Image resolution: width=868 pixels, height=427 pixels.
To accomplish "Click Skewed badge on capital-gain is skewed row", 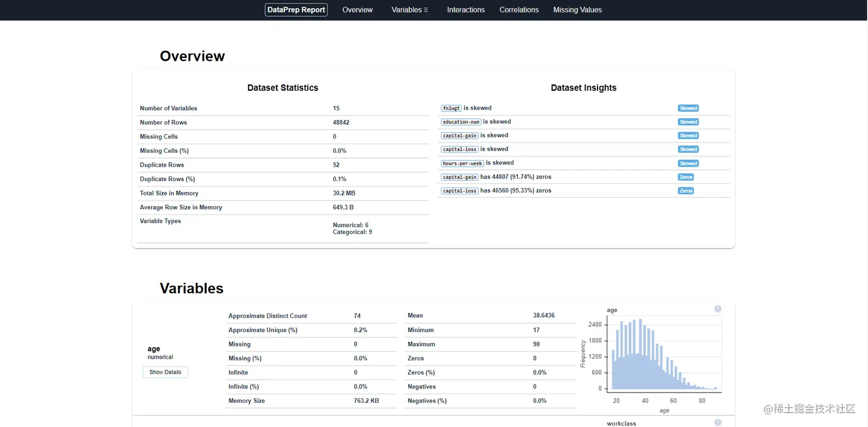I will 688,136.
